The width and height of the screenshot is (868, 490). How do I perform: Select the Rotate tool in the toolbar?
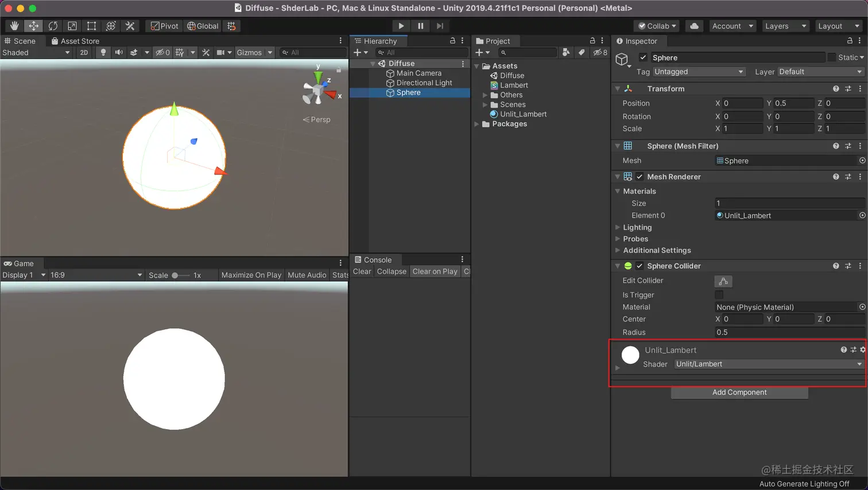point(53,26)
